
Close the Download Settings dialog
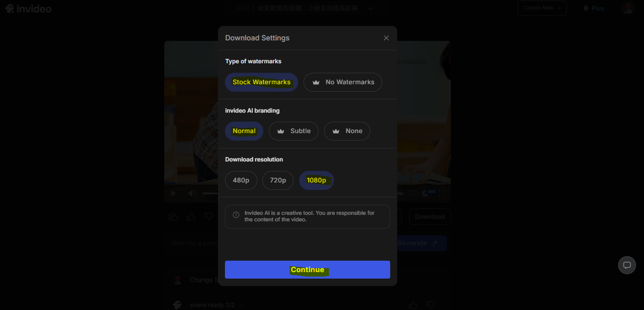click(386, 38)
